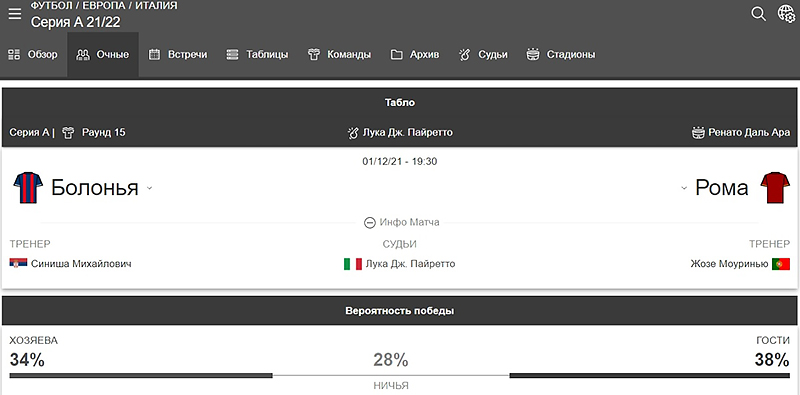
Task: Click the stadium icon beside Ренато Даль Ара
Action: tap(697, 133)
